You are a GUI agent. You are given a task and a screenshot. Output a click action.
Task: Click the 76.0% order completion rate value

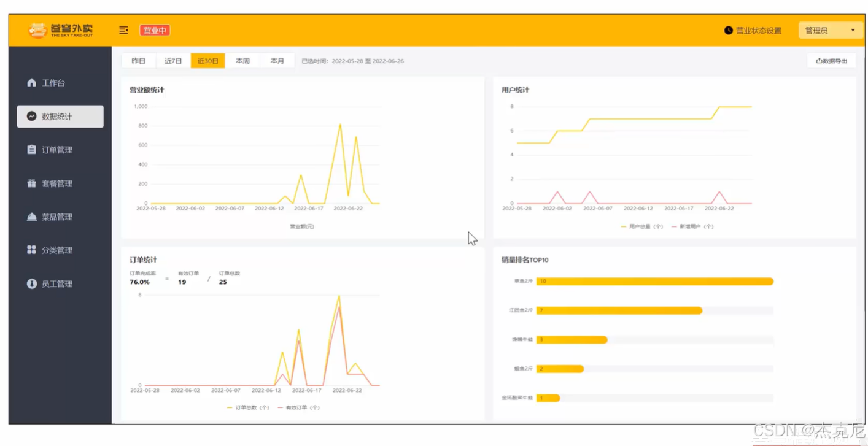(x=139, y=282)
